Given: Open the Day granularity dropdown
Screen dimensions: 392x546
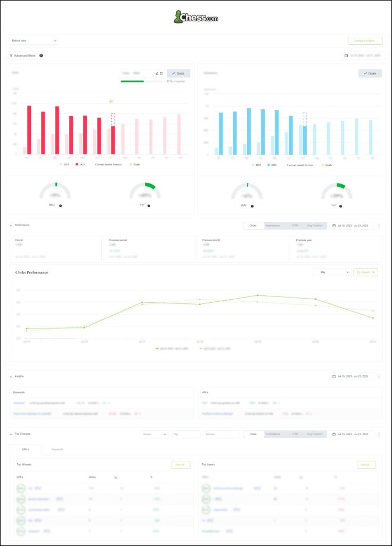Looking at the screenshot, I should (331, 272).
